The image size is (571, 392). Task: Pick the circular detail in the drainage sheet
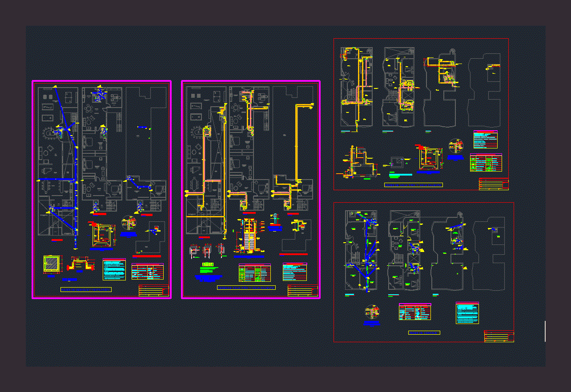point(128,223)
